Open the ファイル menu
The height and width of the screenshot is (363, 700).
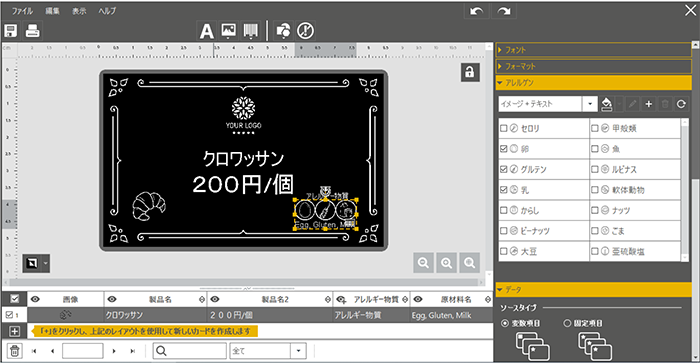[22, 11]
